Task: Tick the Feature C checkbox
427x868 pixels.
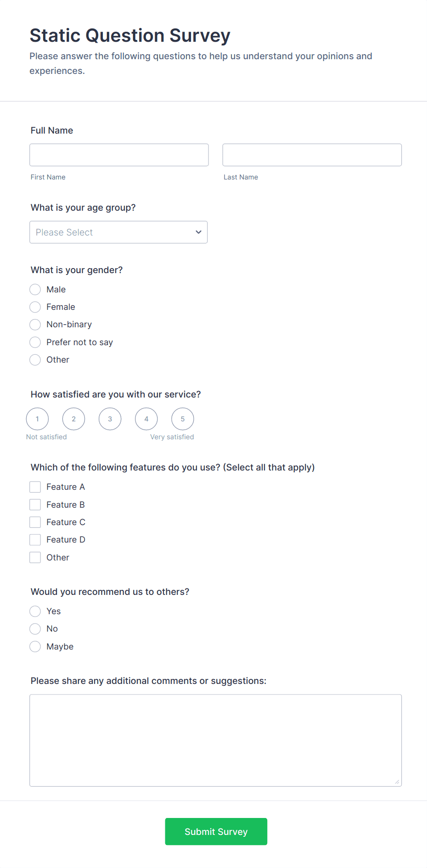Action: [x=35, y=522]
